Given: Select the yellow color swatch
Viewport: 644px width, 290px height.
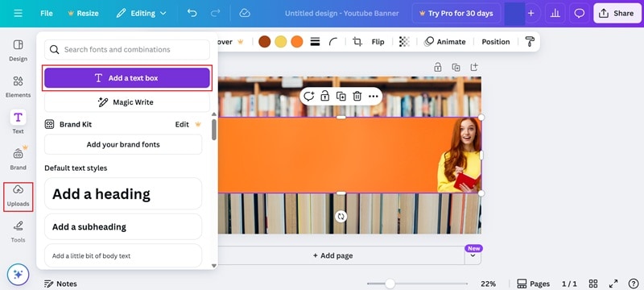Looking at the screenshot, I should pyautogui.click(x=280, y=42).
